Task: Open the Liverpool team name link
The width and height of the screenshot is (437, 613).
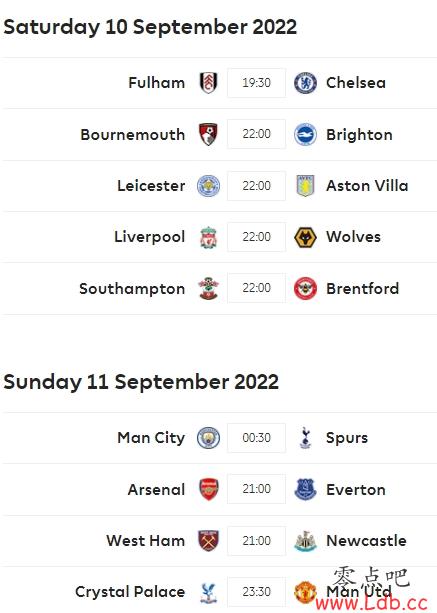Action: tap(150, 237)
